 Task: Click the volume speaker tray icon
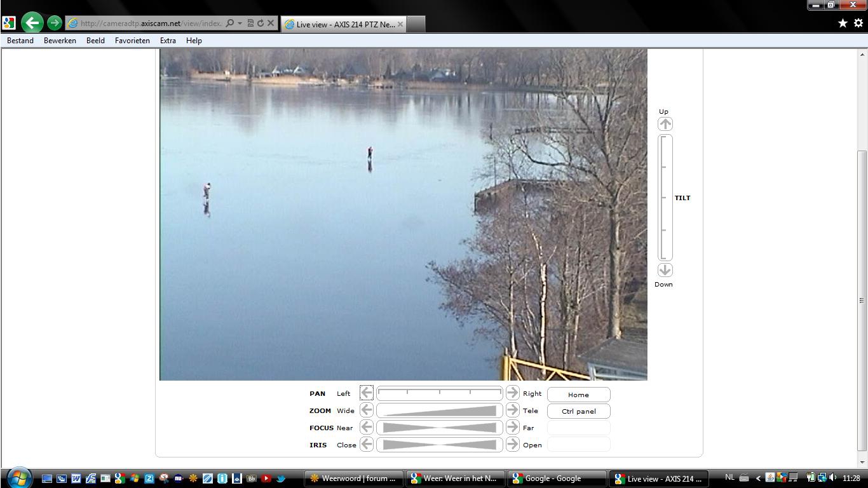click(x=833, y=477)
